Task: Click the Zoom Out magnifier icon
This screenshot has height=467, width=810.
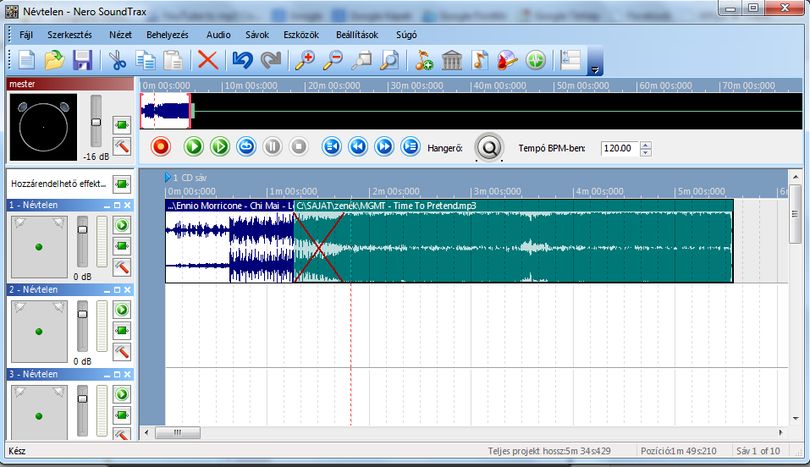Action: tap(333, 60)
